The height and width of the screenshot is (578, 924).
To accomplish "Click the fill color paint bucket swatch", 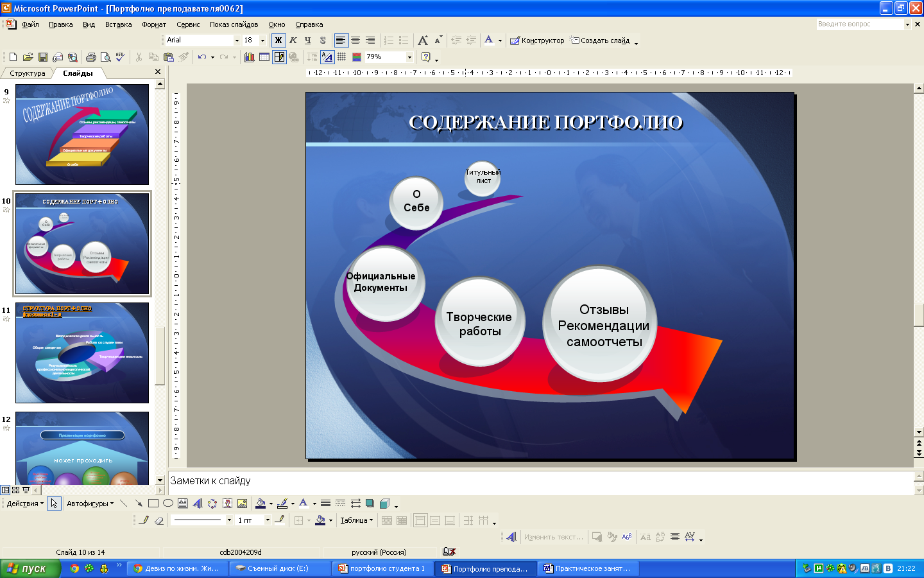I will [x=260, y=504].
